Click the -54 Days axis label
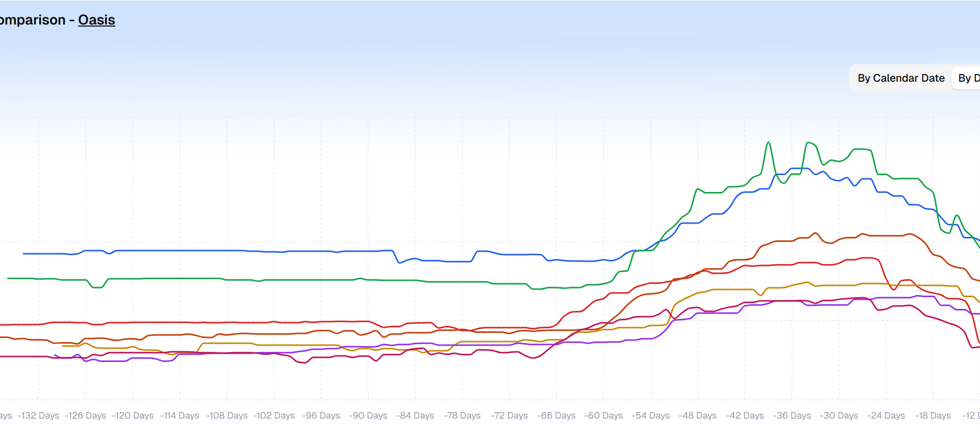The image size is (980, 435). coord(651,416)
